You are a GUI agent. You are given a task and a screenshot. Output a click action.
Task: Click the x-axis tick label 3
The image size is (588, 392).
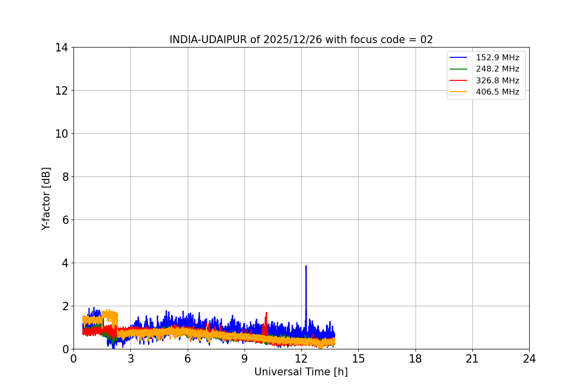point(130,359)
